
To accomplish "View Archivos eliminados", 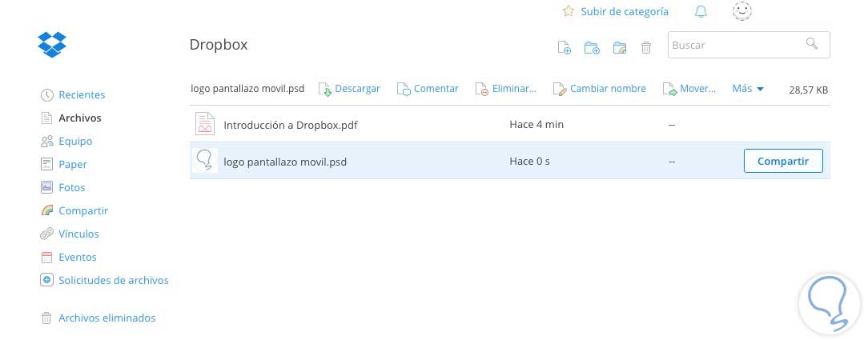I will pyautogui.click(x=106, y=318).
